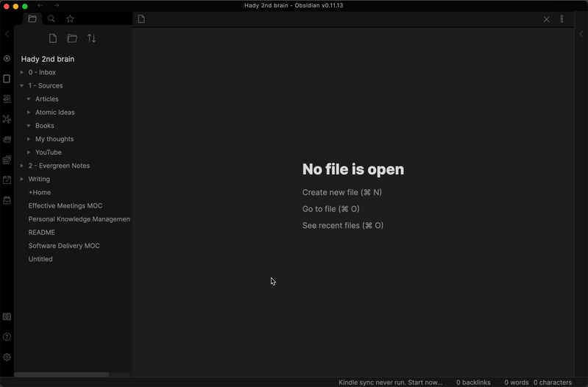Open the ribbon icon below quick switcher

click(7, 79)
